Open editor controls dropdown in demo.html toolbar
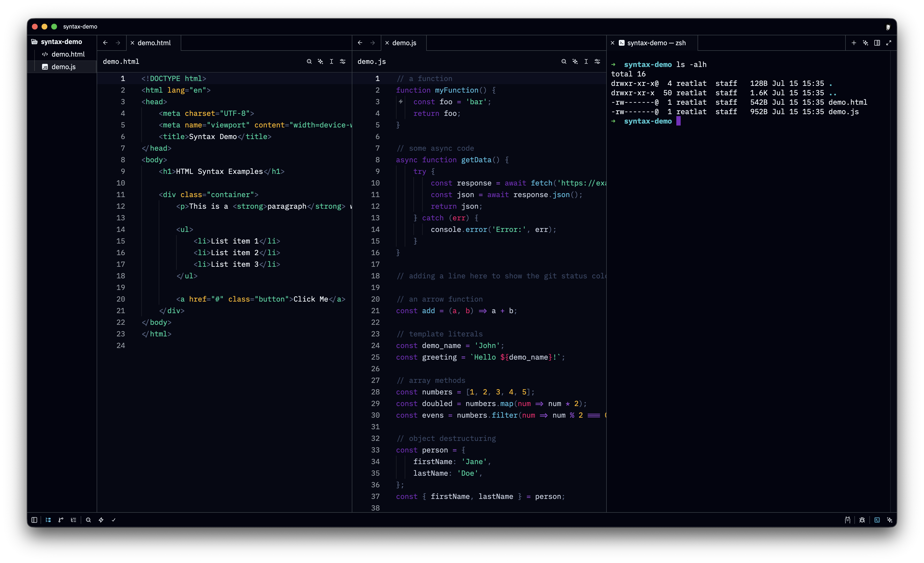Viewport: 924px width, 563px height. (x=343, y=61)
